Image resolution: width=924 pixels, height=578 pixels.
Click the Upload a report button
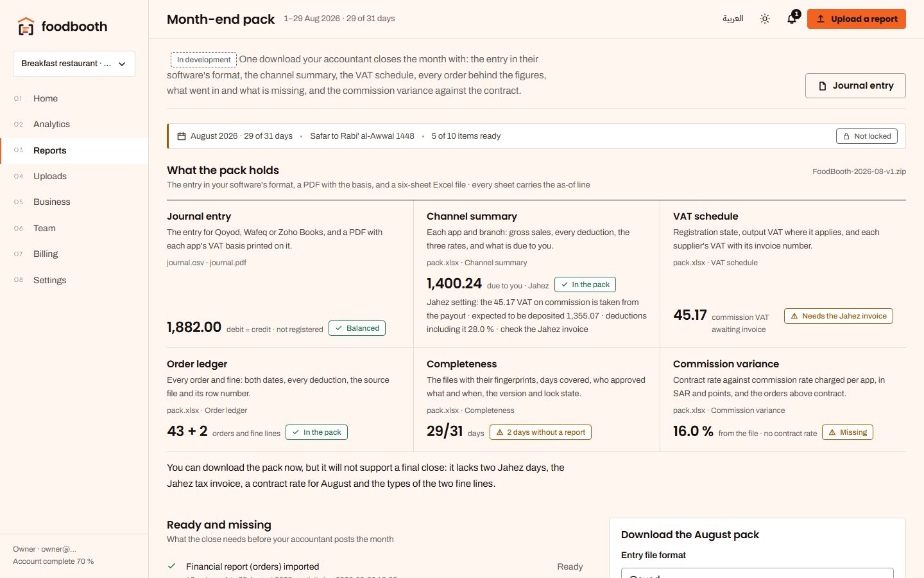click(x=856, y=19)
